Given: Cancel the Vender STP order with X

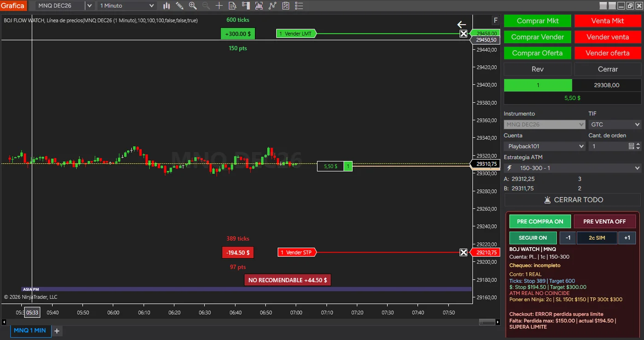Looking at the screenshot, I should tap(463, 252).
